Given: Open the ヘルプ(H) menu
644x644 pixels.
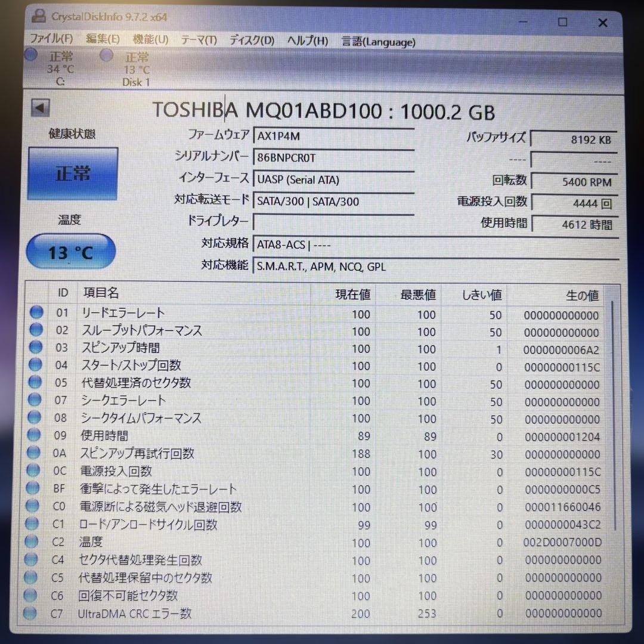Looking at the screenshot, I should pos(308,41).
